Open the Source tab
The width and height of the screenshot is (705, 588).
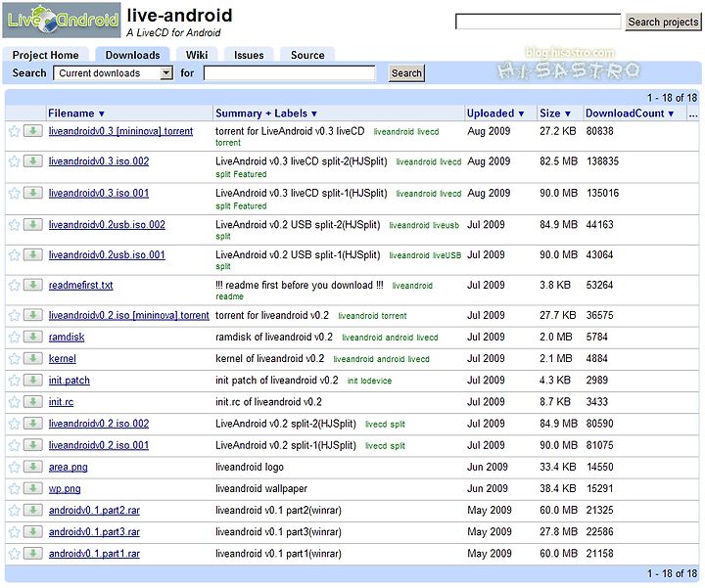point(307,55)
